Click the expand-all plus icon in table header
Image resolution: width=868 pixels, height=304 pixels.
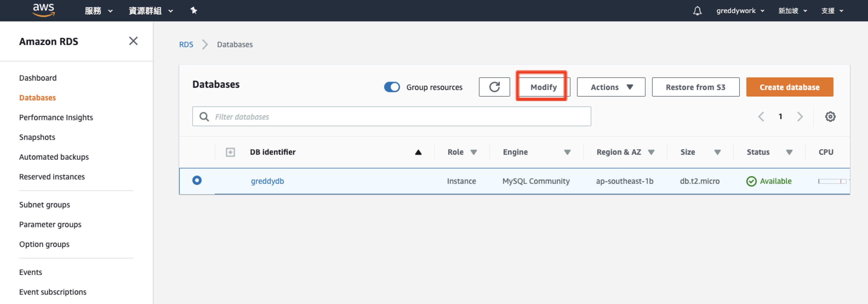tap(230, 152)
